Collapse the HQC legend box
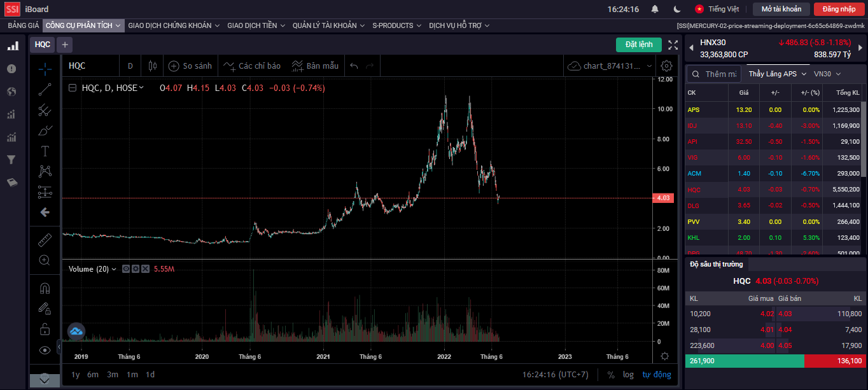The image size is (868, 390). tap(73, 88)
